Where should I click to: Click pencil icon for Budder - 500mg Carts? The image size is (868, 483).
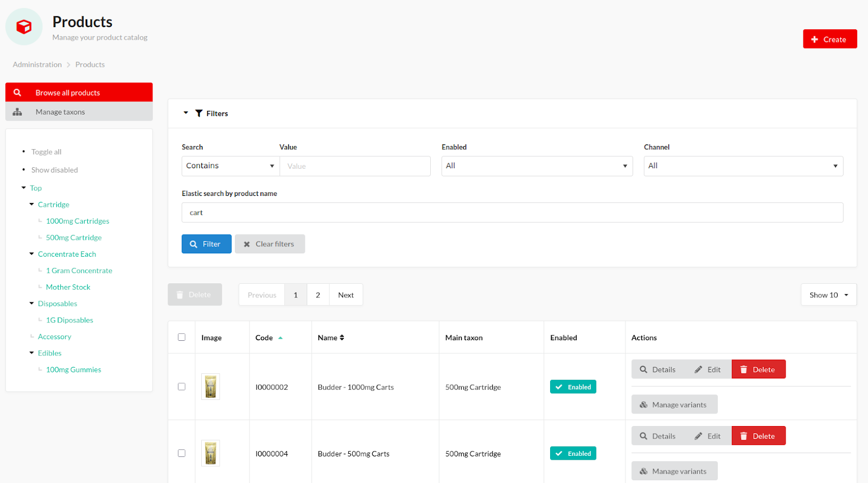tap(698, 436)
